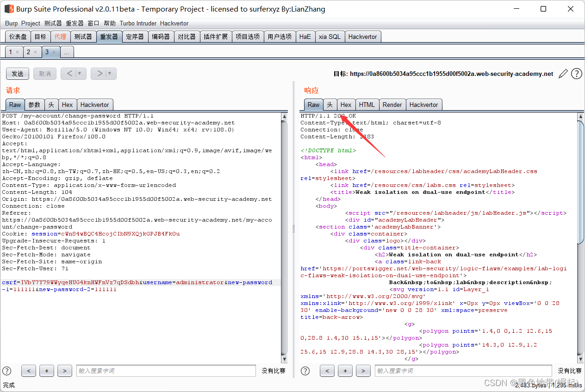The width and height of the screenshot is (585, 392).
Task: Switch to the 编码器 tab
Action: point(161,37)
